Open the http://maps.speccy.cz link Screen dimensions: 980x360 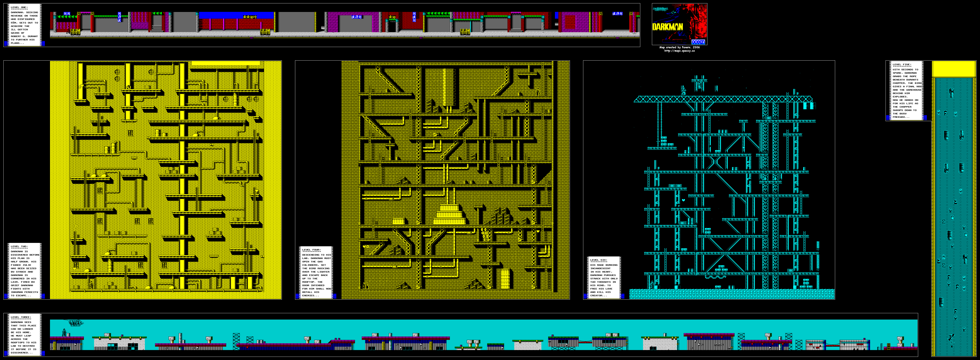pos(679,51)
